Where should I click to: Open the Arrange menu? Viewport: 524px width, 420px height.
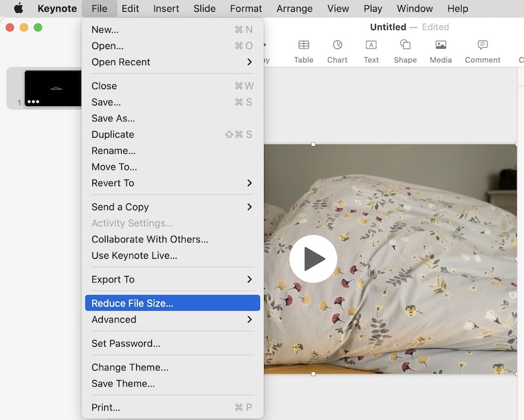[x=295, y=9]
